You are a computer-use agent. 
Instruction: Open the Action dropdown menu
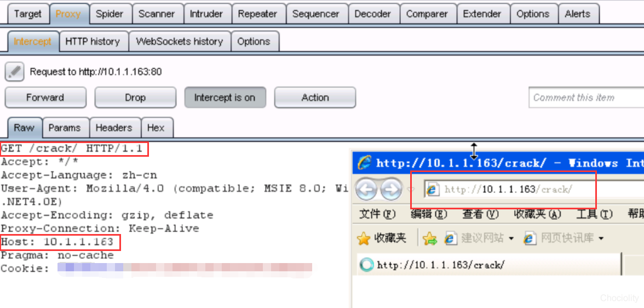tap(315, 98)
